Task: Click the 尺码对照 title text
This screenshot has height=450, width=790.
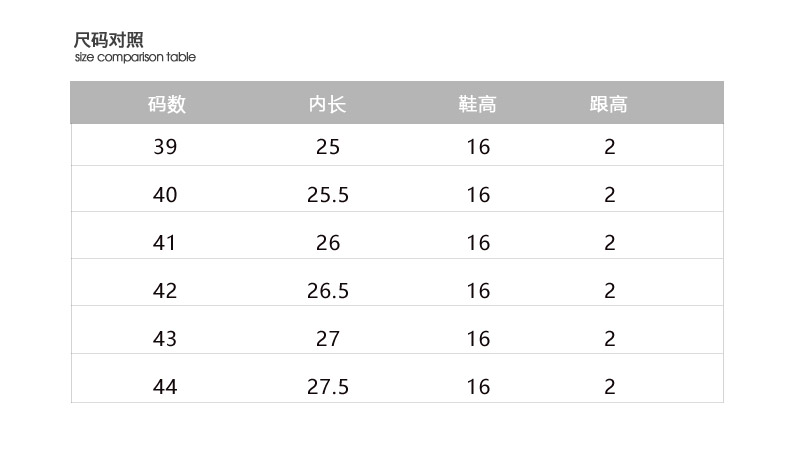Action: pos(109,40)
